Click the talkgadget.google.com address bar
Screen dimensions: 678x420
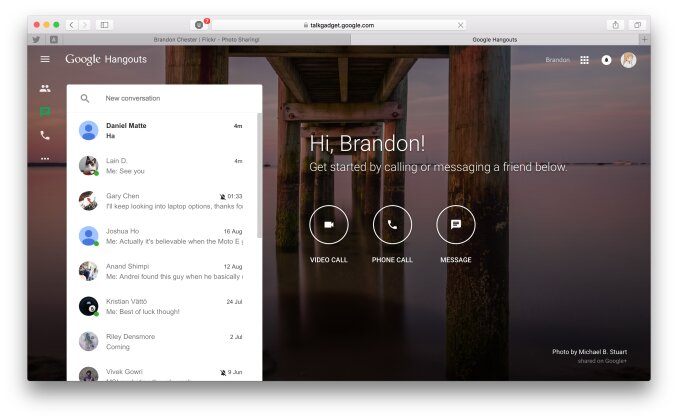coord(339,26)
